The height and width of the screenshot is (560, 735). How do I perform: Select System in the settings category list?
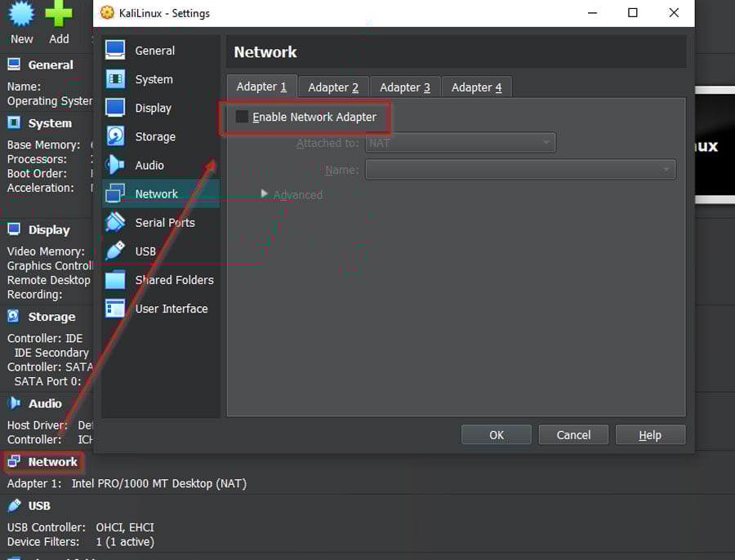click(x=161, y=79)
